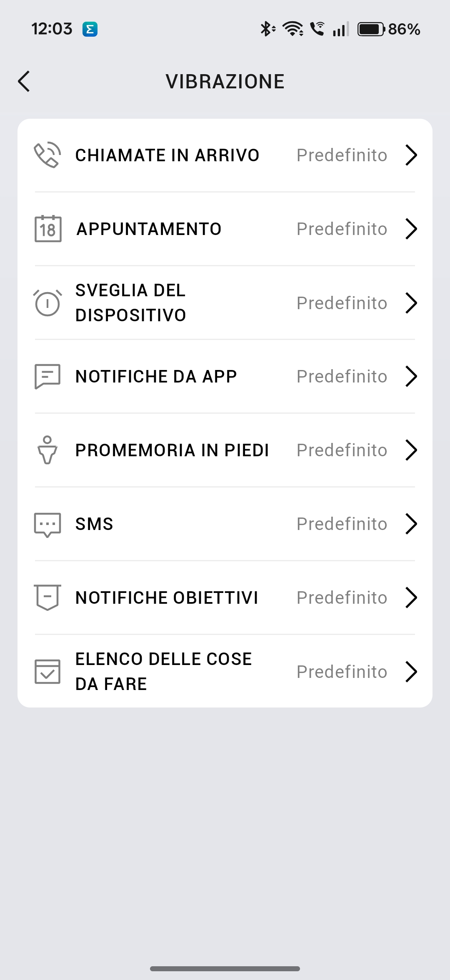Tap the alarm clock icon

[x=47, y=303]
